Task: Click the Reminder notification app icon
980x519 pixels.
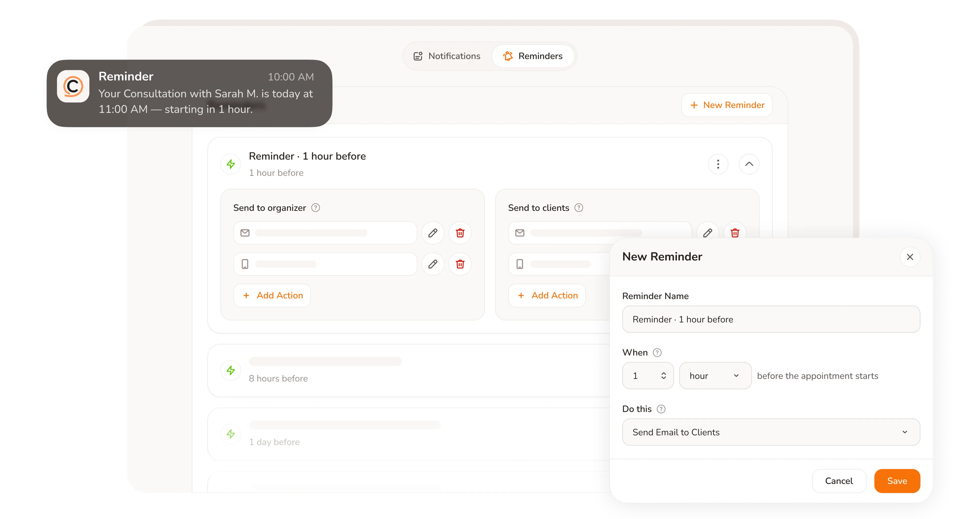Action: coord(73,86)
